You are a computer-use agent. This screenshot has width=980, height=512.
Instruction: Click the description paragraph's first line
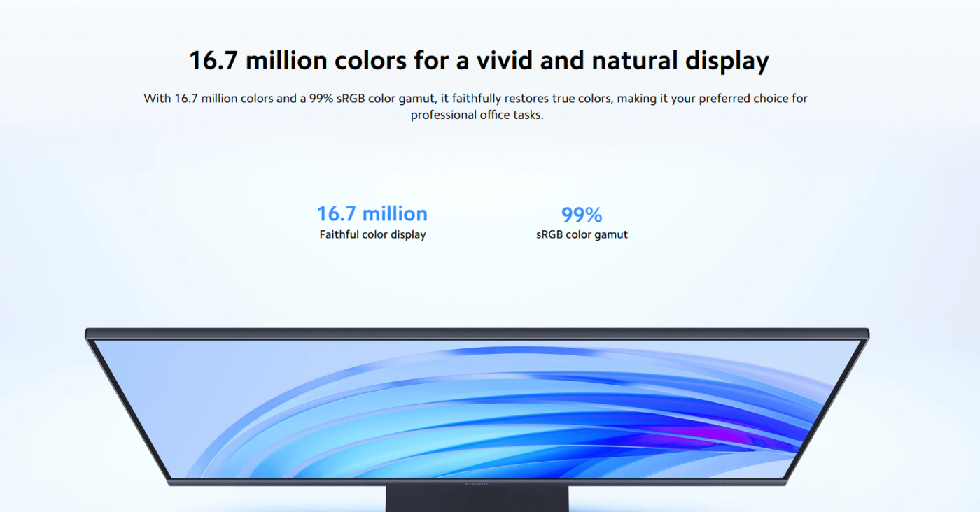[475, 99]
